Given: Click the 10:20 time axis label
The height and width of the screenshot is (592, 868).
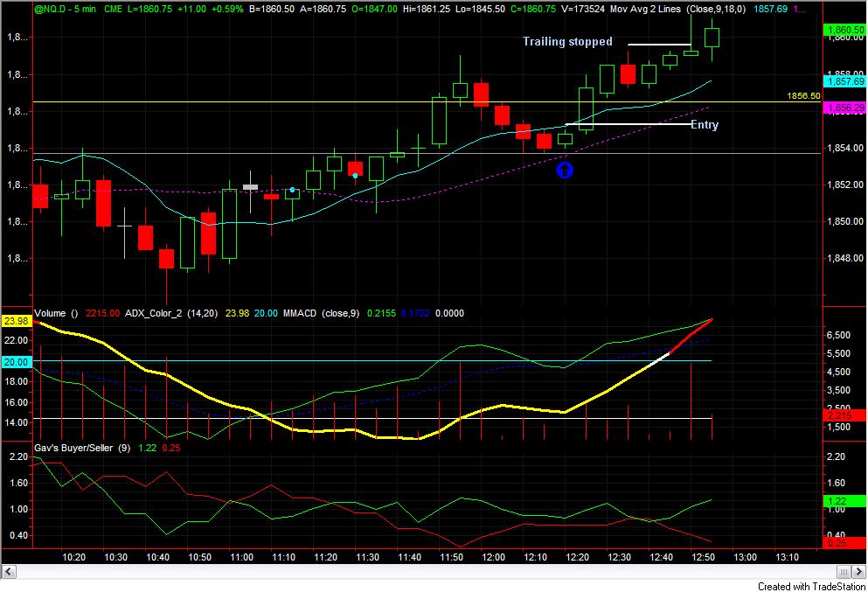Looking at the screenshot, I should [73, 557].
